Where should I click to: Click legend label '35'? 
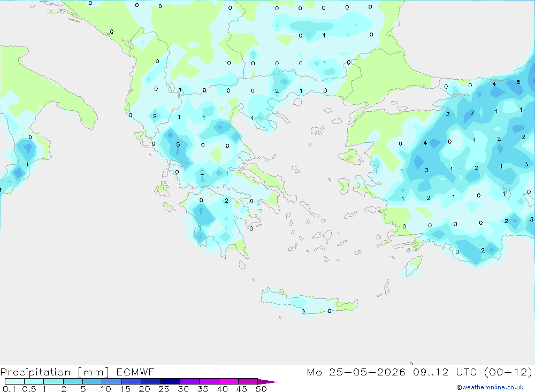[203, 389]
